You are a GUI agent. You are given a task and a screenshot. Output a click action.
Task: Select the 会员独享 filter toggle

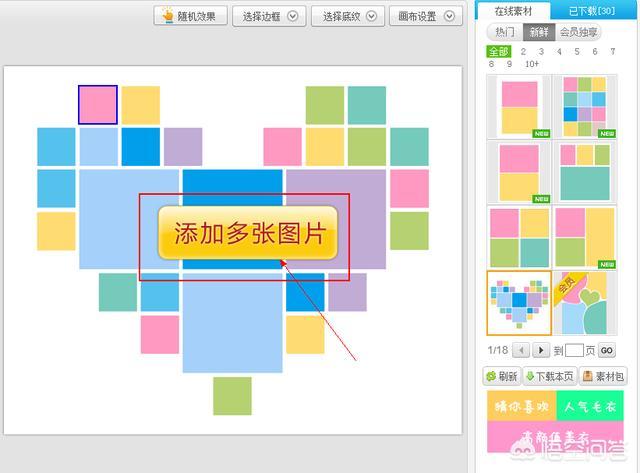click(x=581, y=32)
